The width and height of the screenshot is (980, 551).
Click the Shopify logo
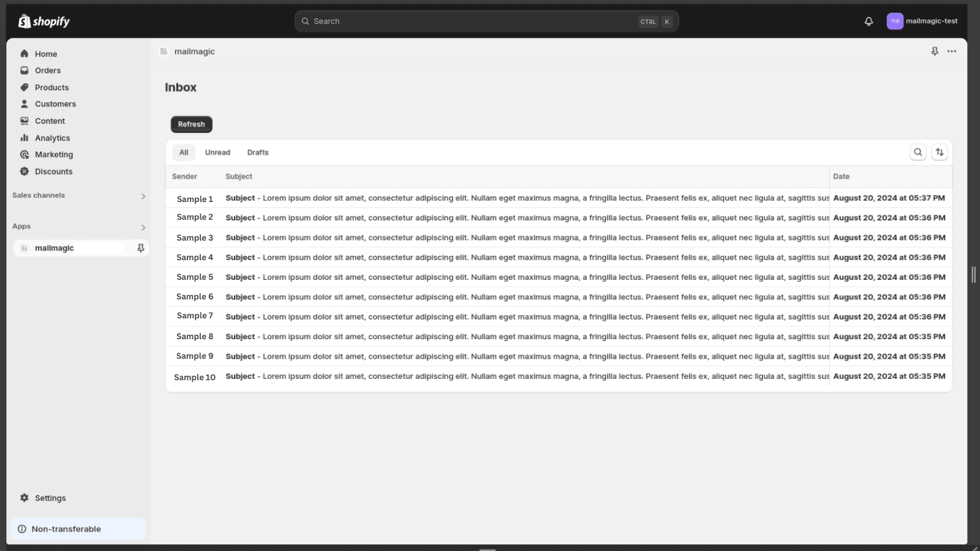point(44,21)
